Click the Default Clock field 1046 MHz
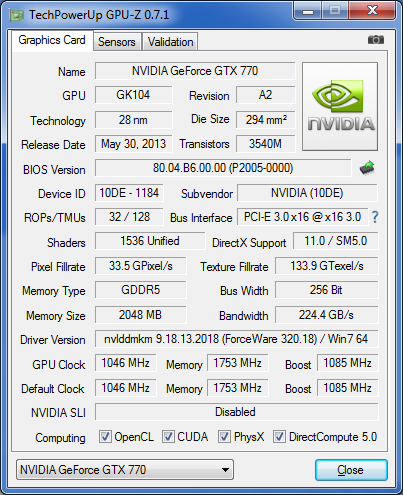 point(126,388)
